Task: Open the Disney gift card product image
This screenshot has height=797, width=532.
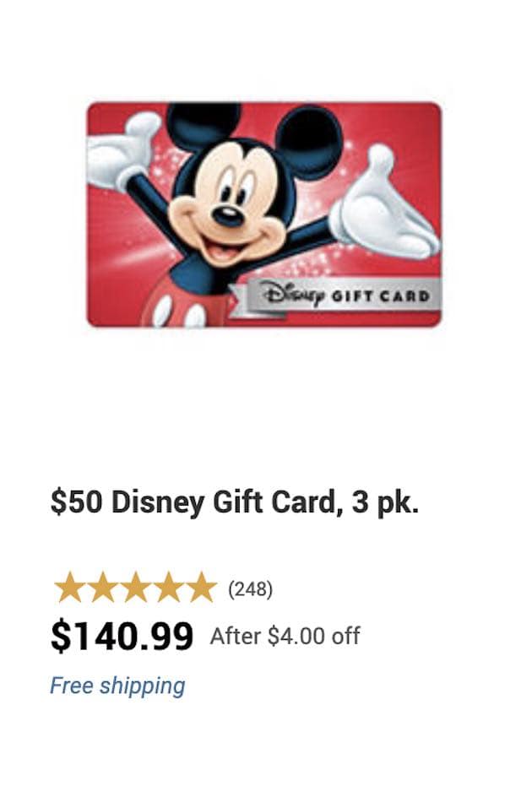Action: (x=264, y=214)
